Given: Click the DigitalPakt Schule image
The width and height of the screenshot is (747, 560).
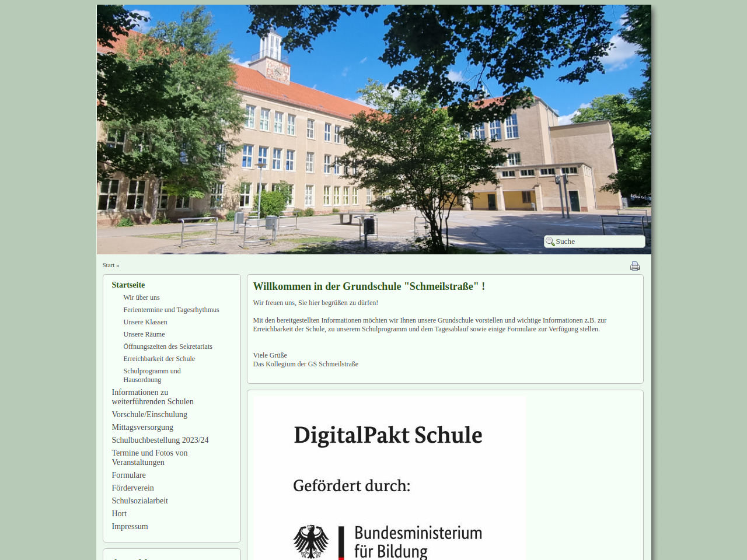Looking at the screenshot, I should click(389, 478).
